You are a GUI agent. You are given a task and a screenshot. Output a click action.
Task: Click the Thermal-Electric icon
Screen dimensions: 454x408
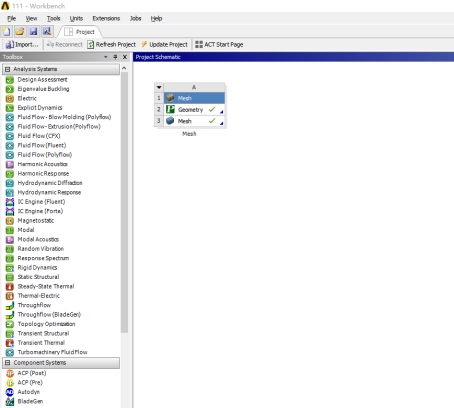point(10,296)
